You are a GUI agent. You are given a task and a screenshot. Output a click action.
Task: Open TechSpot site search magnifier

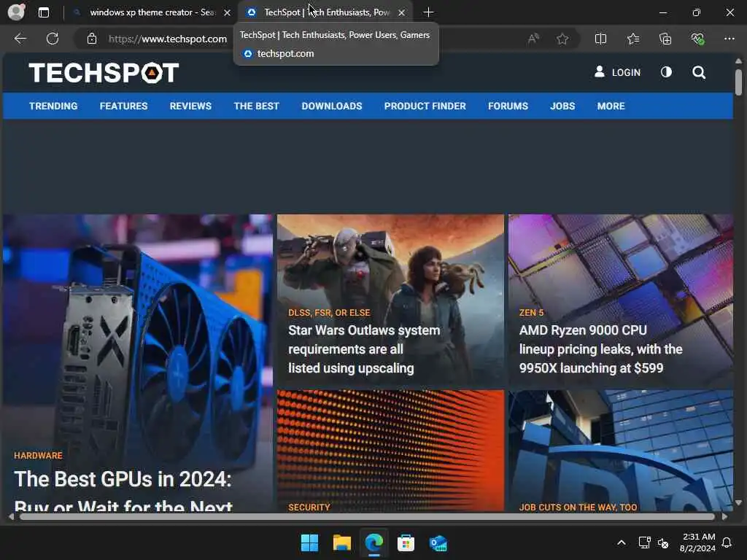point(699,72)
